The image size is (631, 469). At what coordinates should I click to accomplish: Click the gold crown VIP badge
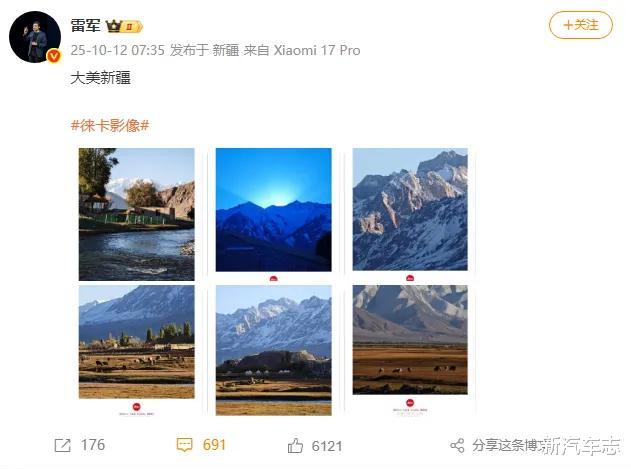[114, 26]
